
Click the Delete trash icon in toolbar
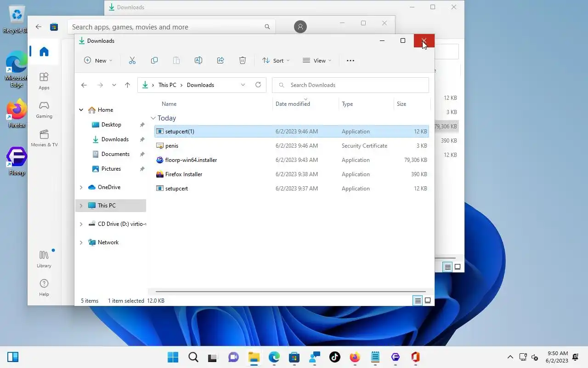[x=243, y=60]
